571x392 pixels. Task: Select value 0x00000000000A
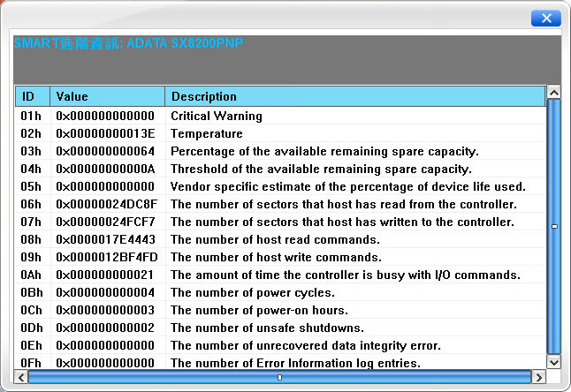(x=105, y=170)
